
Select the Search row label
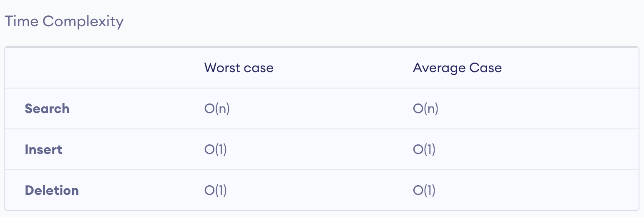click(47, 108)
